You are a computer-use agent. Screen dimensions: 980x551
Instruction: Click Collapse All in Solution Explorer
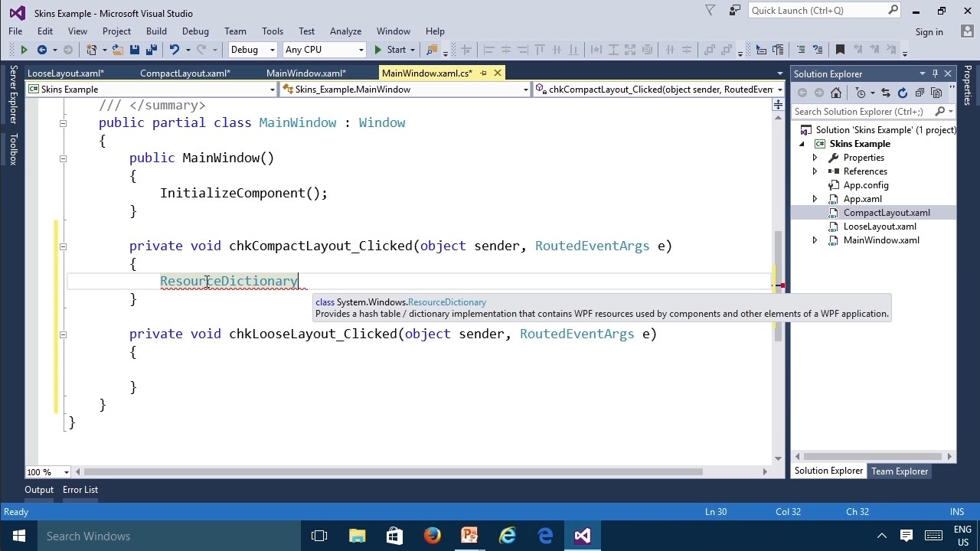(919, 93)
